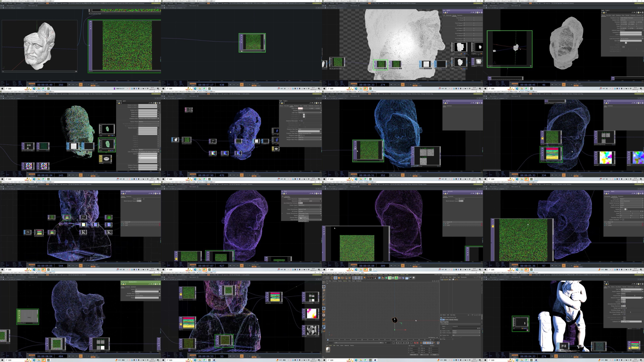Open the Display Color dropdown in Cinema 4D
The width and height of the screenshot is (644, 362).
click(x=466, y=335)
